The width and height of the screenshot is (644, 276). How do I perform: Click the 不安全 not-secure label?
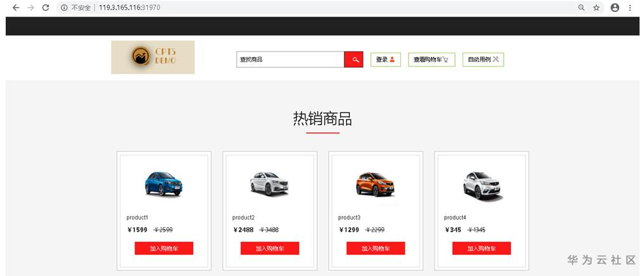pos(81,8)
